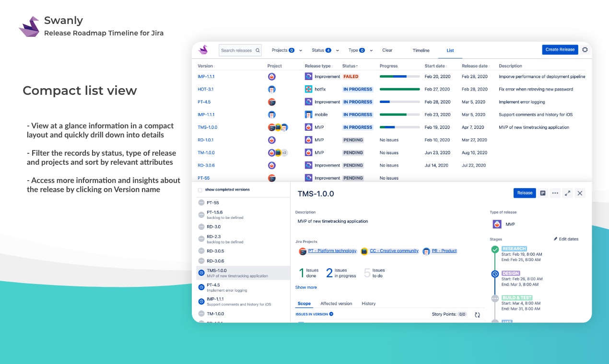This screenshot has height=364, width=609.
Task: Click the refresh icon beside Story Points
Action: point(477,315)
